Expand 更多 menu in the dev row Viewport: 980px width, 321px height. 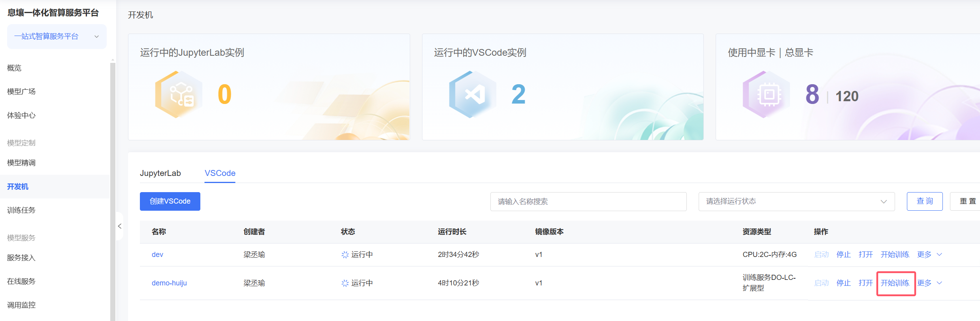click(x=930, y=255)
